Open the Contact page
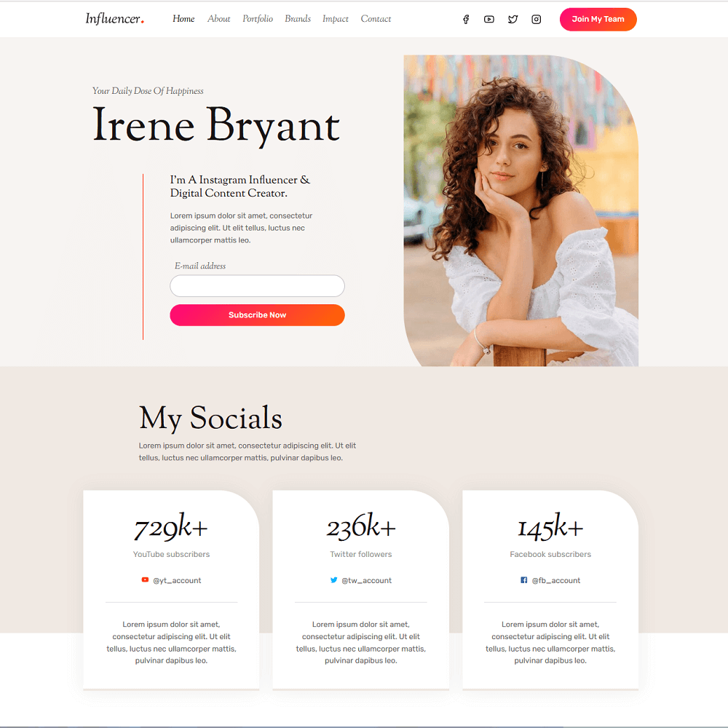 (376, 19)
